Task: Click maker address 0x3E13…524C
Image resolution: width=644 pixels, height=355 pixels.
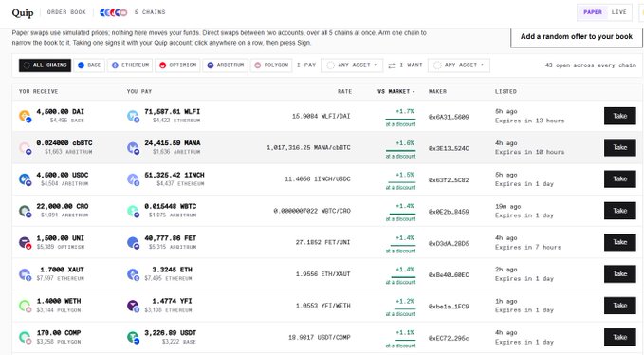Action: click(449, 148)
